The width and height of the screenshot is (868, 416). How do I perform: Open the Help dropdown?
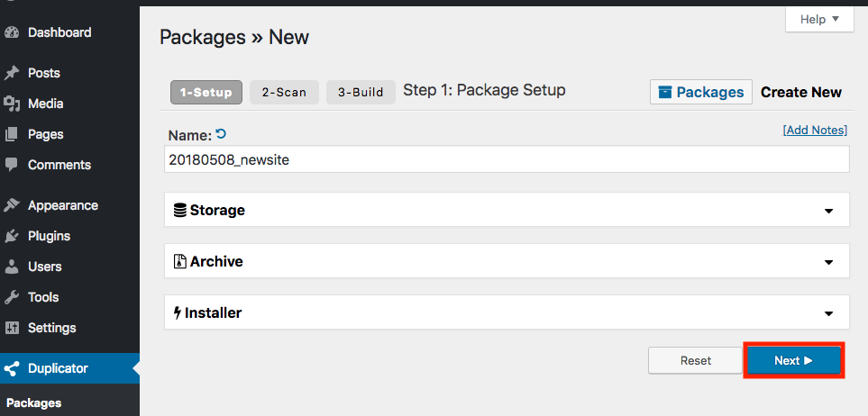click(x=819, y=20)
